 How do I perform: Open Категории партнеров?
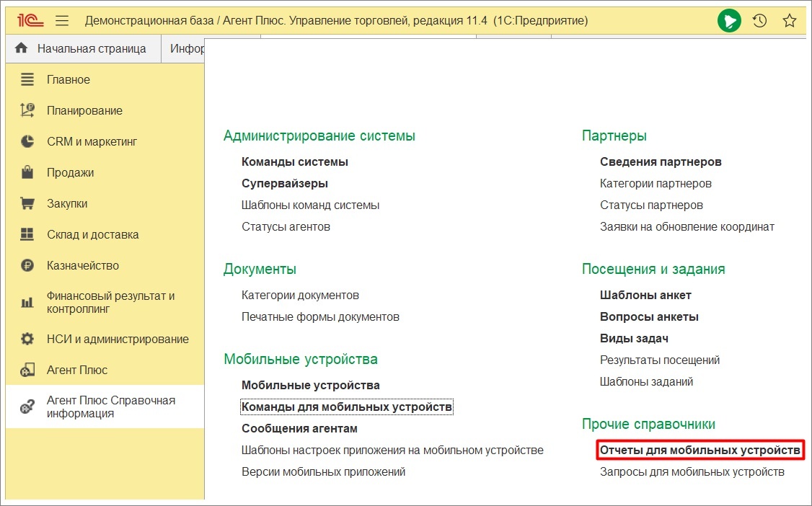click(x=656, y=184)
